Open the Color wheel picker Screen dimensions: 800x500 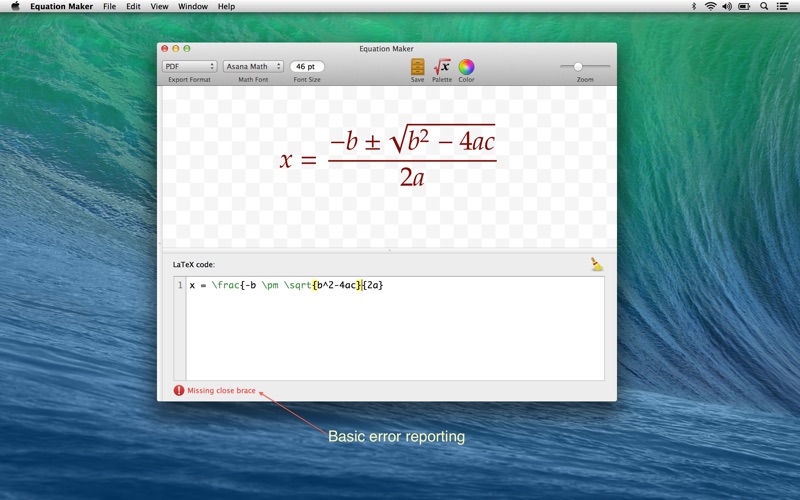tap(466, 67)
